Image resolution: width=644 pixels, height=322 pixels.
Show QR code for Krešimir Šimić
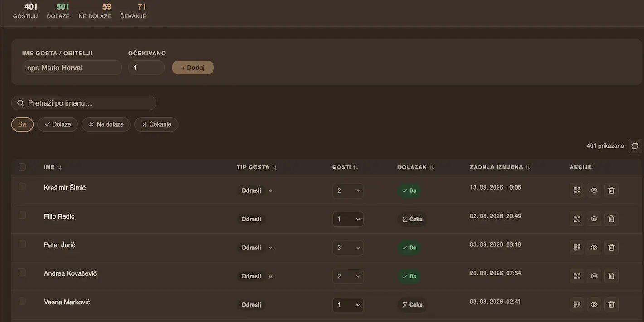coord(577,190)
